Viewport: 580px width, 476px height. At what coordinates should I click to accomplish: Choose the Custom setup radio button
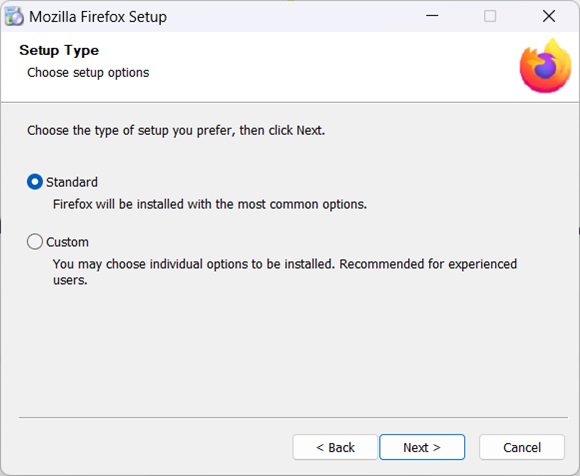coord(35,242)
